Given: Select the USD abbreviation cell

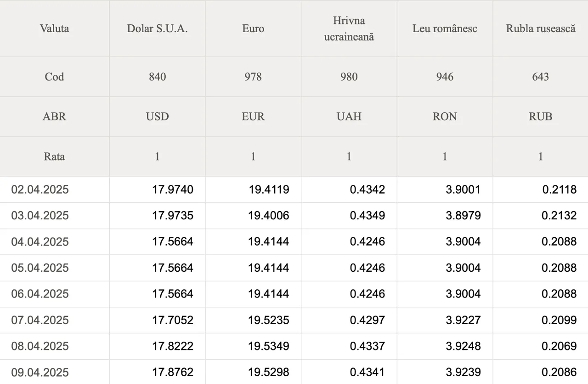Looking at the screenshot, I should tap(157, 116).
